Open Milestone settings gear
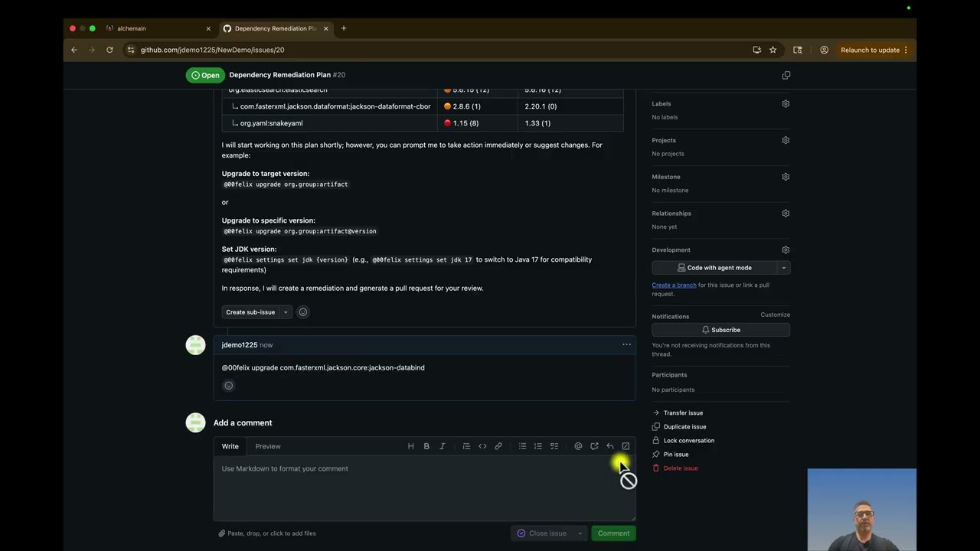 click(786, 177)
